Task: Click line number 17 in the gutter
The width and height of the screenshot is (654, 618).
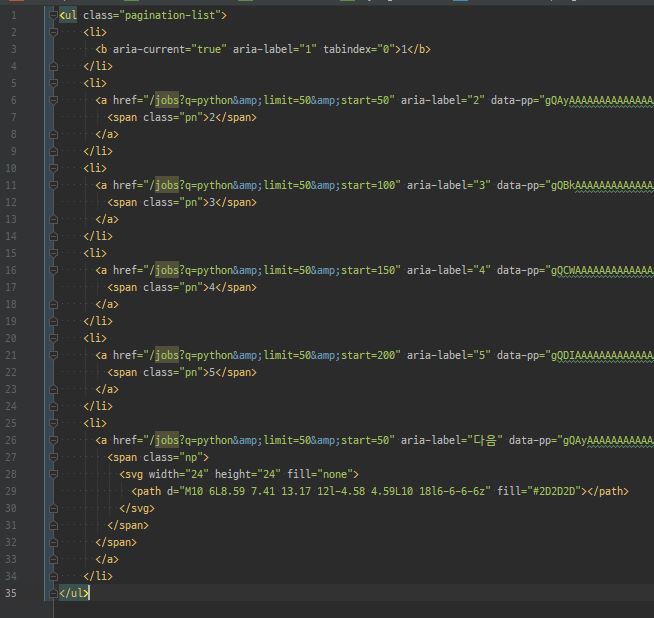Action: 11,287
